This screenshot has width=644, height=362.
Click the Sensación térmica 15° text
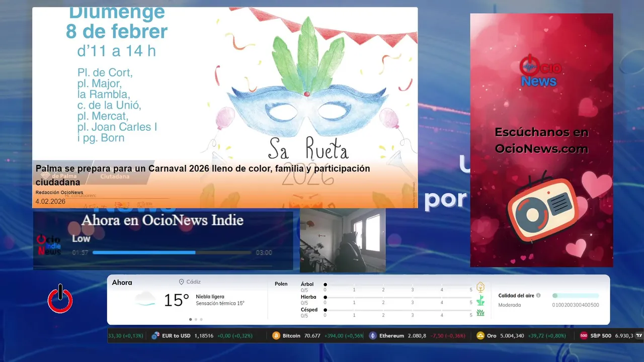tap(220, 303)
